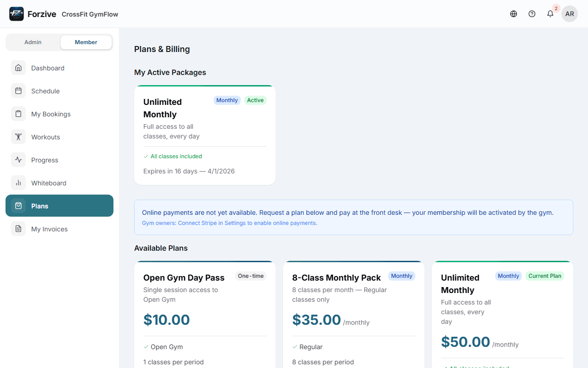Click the Schedule calendar icon
This screenshot has width=588, height=368.
[x=18, y=91]
